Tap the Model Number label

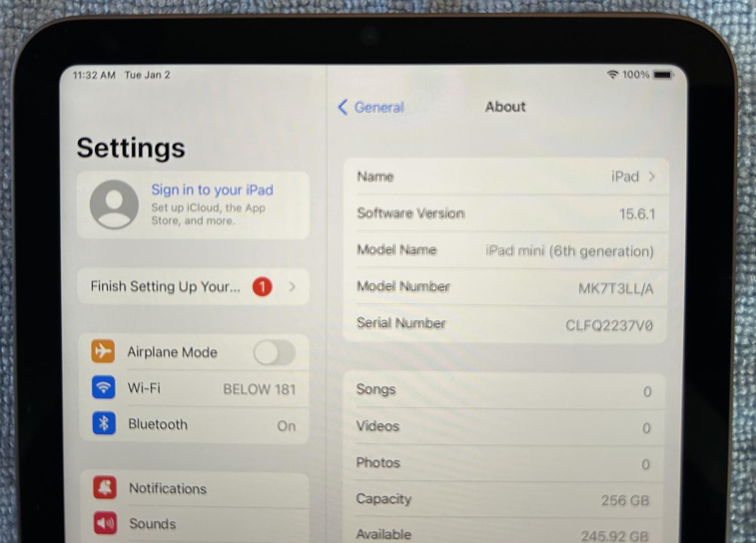[403, 286]
